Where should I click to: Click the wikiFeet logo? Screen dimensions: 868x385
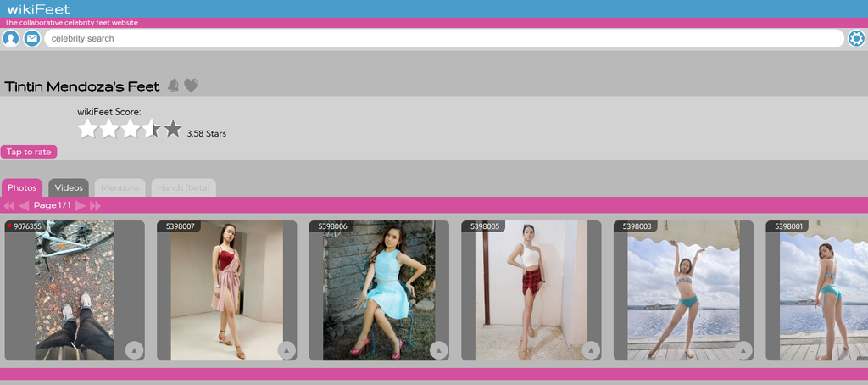[39, 8]
